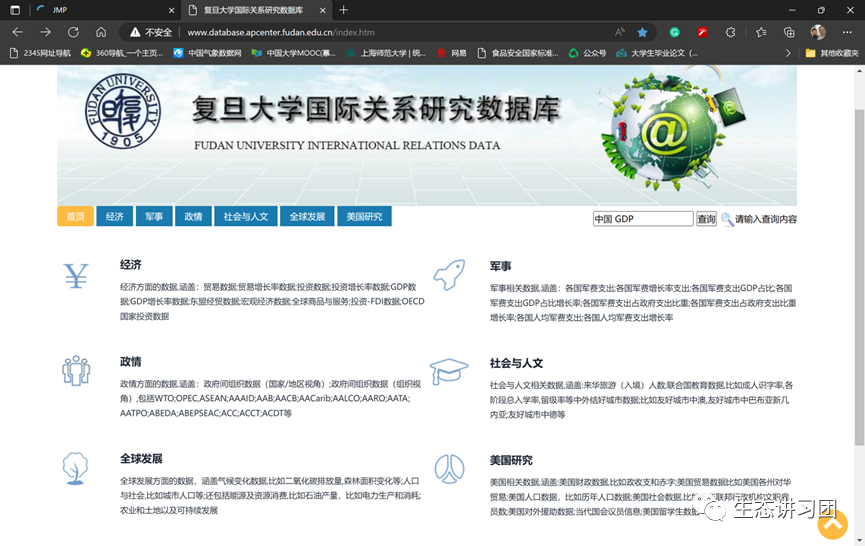Open the 上海师范大学 bookmark

[x=386, y=53]
